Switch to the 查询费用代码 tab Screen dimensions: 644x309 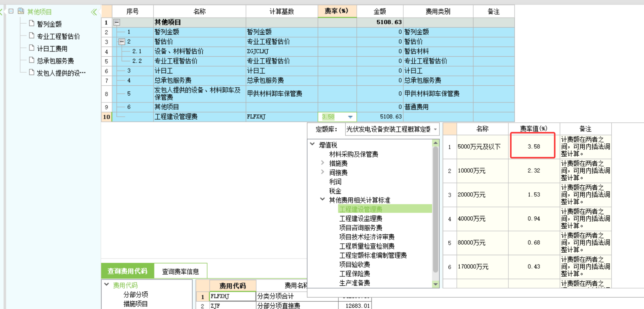(127, 271)
